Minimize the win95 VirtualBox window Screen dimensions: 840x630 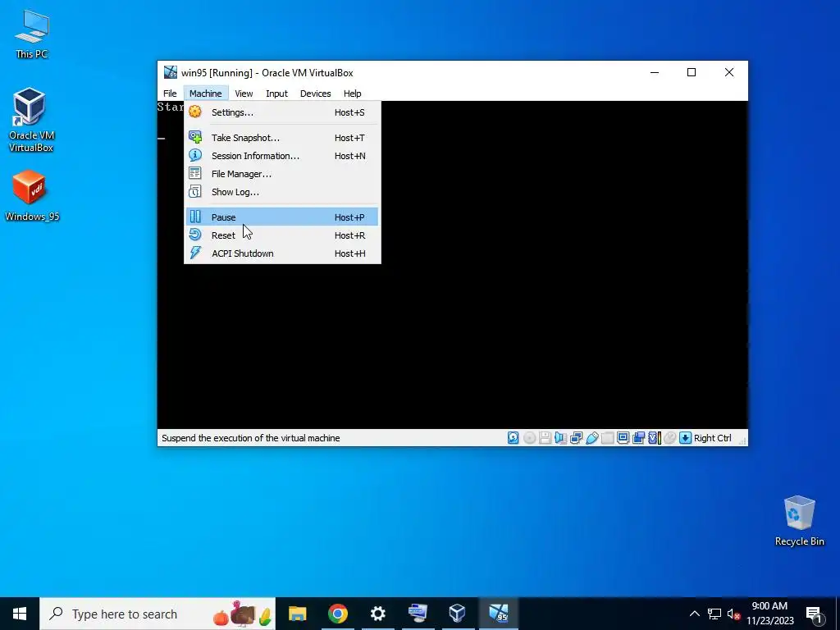pos(654,72)
